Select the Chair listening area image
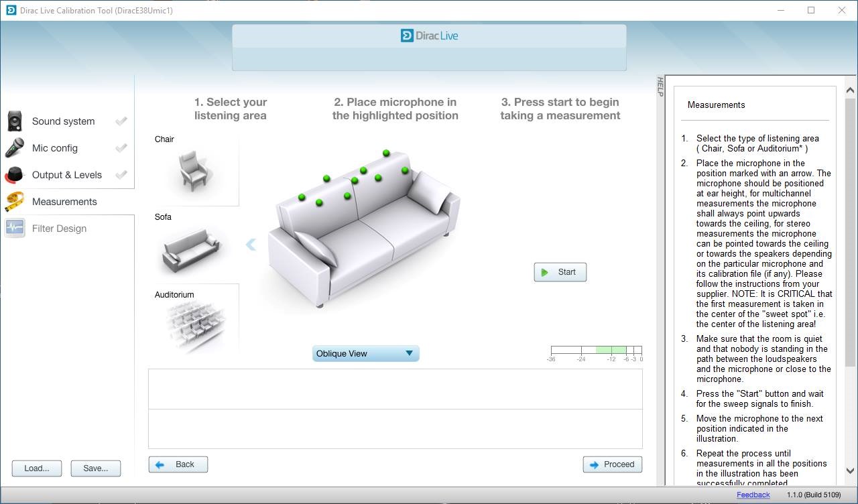Viewport: 858px width, 504px height. (196, 172)
